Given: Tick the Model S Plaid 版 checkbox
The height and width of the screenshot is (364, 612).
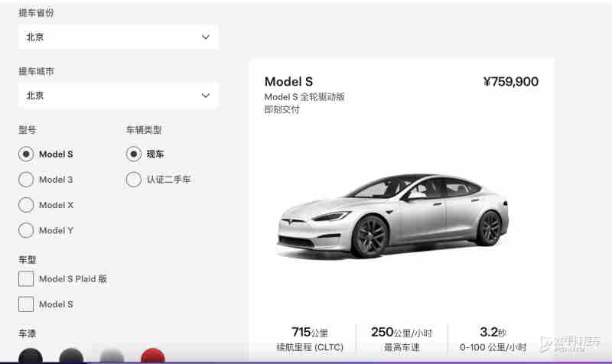Looking at the screenshot, I should (26, 279).
